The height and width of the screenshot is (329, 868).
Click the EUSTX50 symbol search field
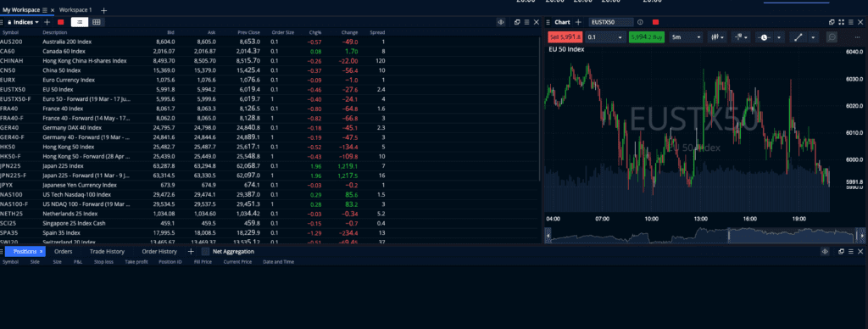(x=610, y=22)
